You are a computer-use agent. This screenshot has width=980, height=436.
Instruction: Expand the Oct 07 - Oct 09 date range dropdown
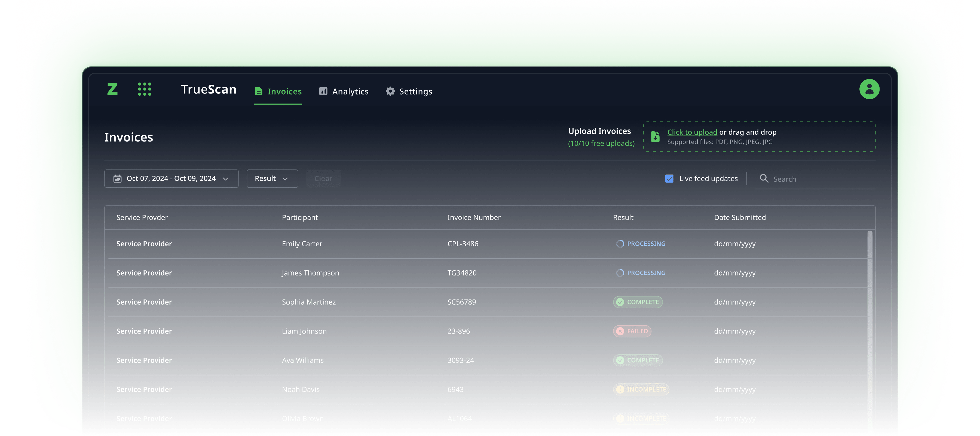tap(171, 178)
